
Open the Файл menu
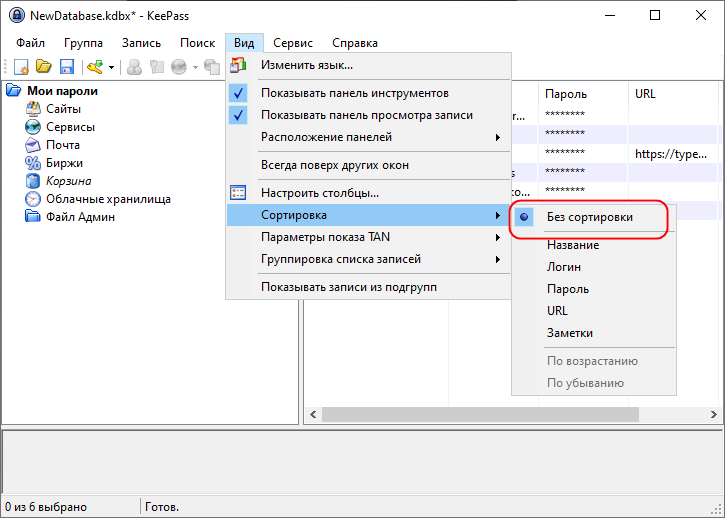point(31,43)
